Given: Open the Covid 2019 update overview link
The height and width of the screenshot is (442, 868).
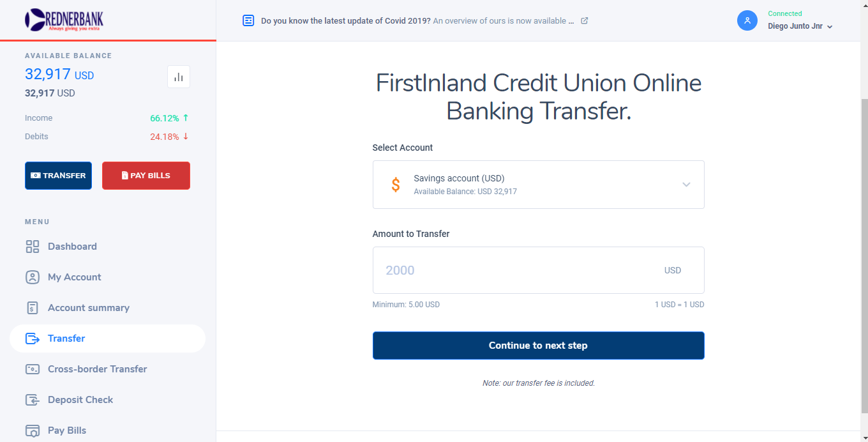Looking at the screenshot, I should pos(499,21).
